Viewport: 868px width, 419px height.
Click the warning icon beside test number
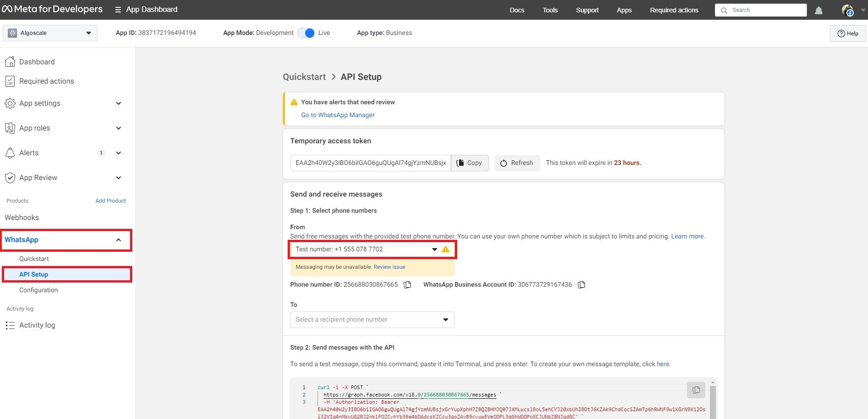[x=446, y=249]
